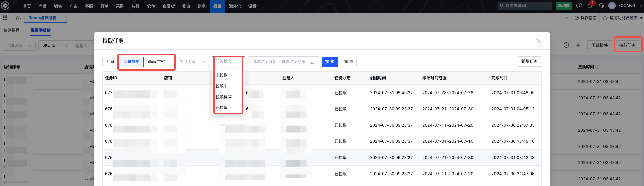Click the blue 搜索 button
Screen dimensions: 644x186
(x=329, y=62)
